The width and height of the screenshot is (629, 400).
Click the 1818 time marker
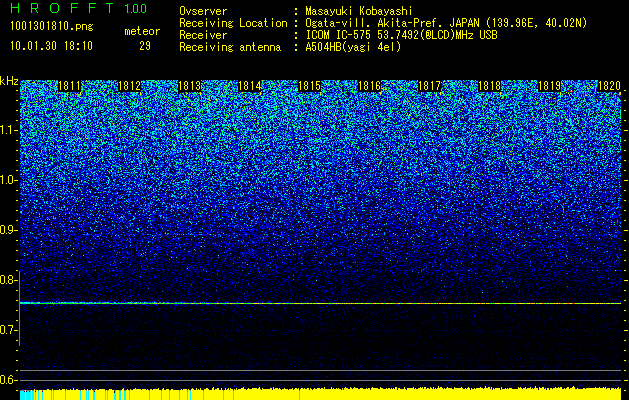pyautogui.click(x=489, y=86)
